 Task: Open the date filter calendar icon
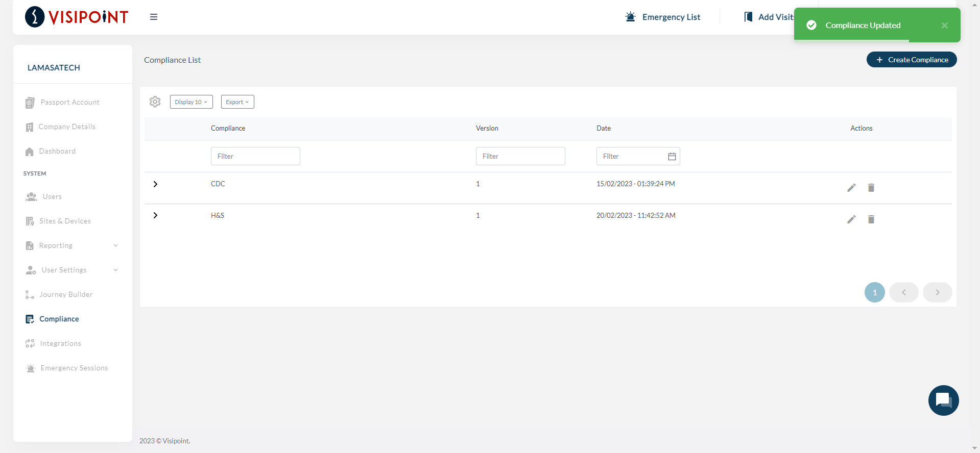click(x=672, y=157)
